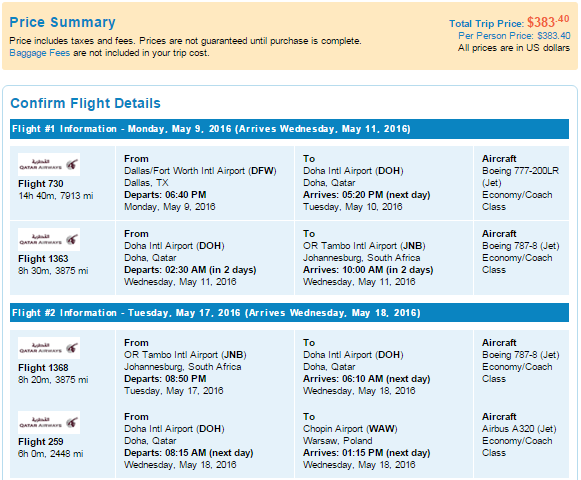
Task: Click the Qatar Airways logo for Flight 259
Action: [x=49, y=423]
